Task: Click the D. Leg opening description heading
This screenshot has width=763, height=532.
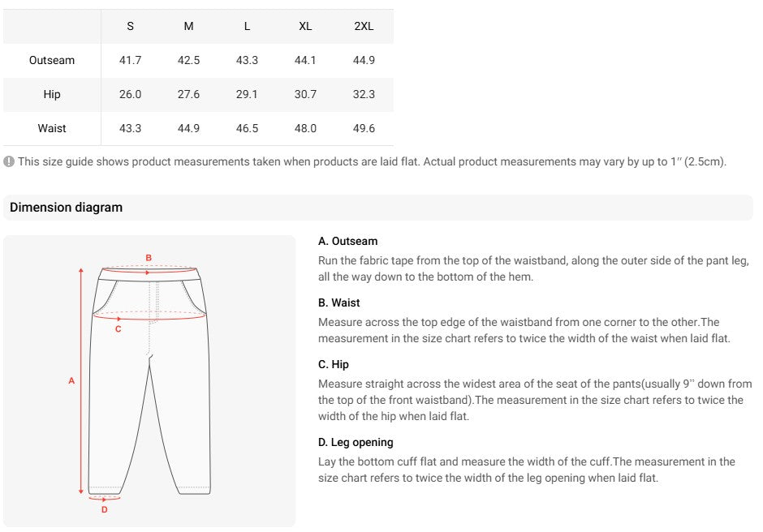Action: click(x=356, y=443)
